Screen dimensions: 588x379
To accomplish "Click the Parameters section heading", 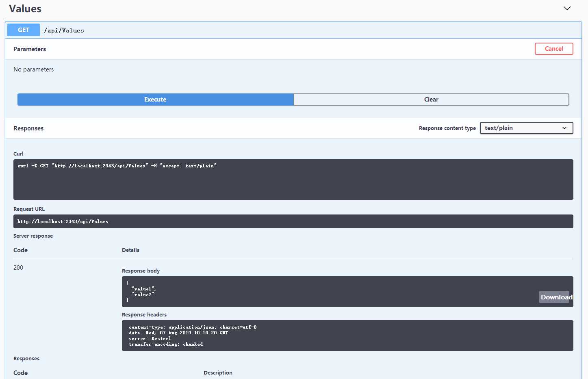I will click(x=30, y=49).
